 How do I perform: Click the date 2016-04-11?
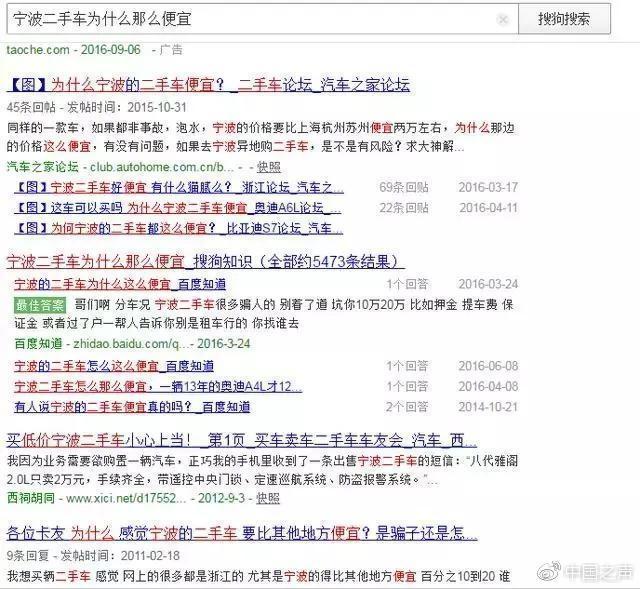pyautogui.click(x=488, y=208)
